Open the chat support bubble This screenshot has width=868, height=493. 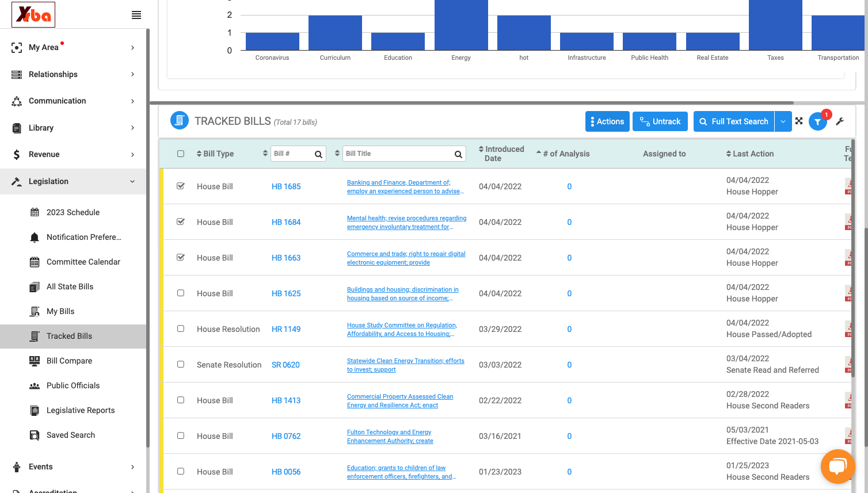tap(837, 467)
